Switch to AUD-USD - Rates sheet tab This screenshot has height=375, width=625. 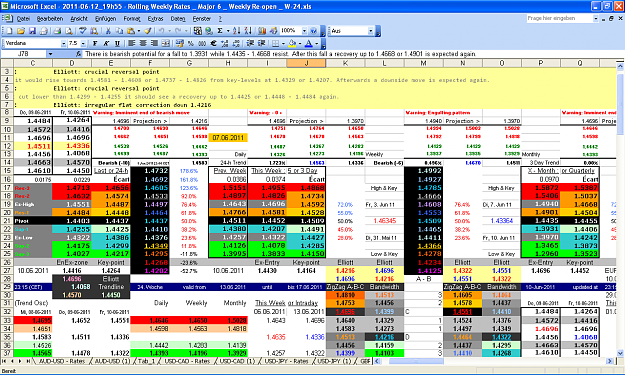pos(62,361)
